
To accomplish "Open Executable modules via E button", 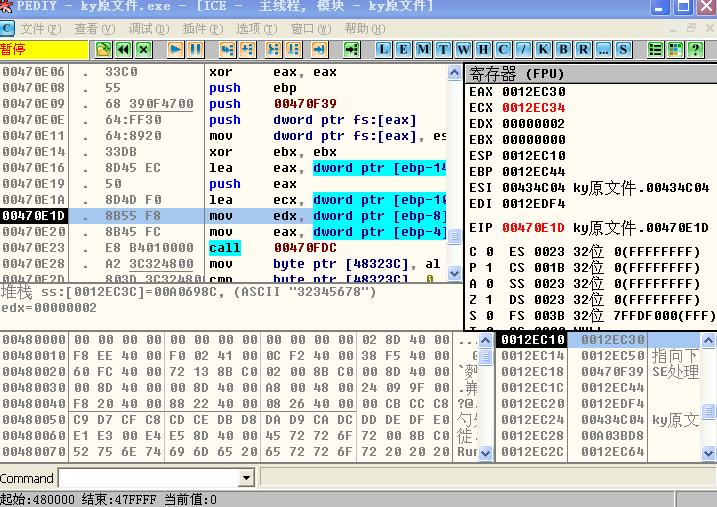I will pyautogui.click(x=403, y=49).
